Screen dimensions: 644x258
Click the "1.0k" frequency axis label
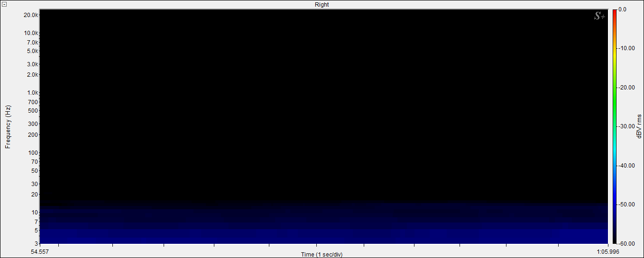[32, 93]
